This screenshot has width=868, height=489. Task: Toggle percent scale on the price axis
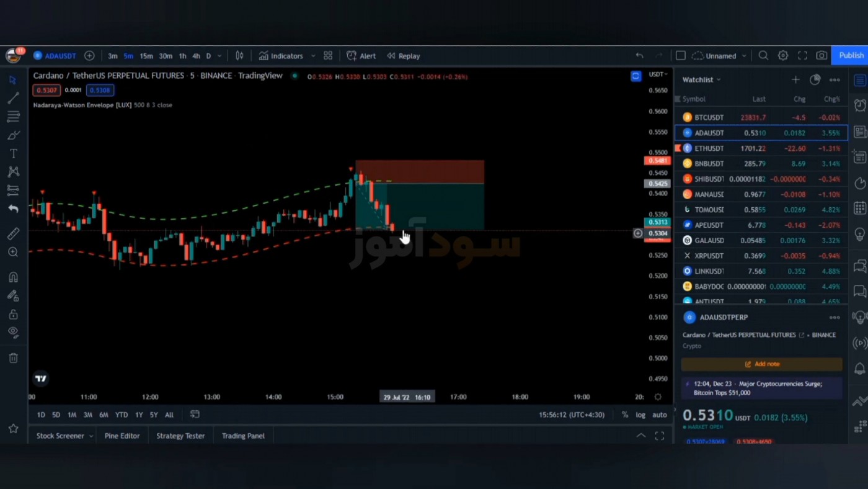point(625,415)
